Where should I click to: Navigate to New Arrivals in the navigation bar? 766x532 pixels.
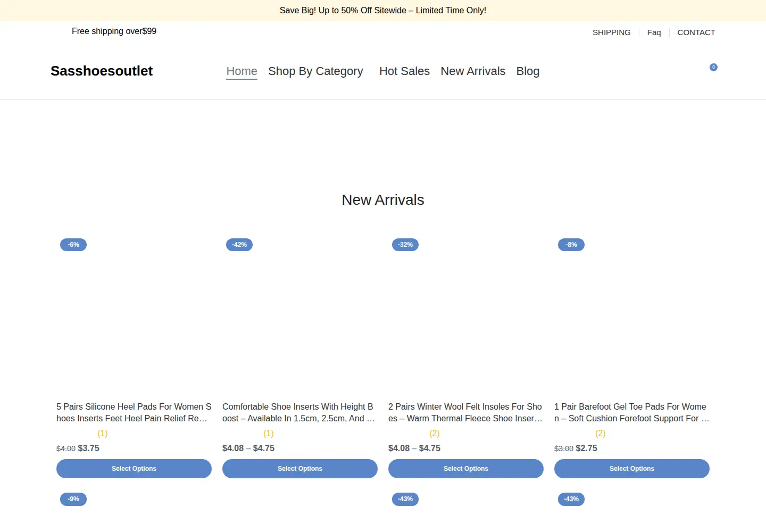click(473, 71)
